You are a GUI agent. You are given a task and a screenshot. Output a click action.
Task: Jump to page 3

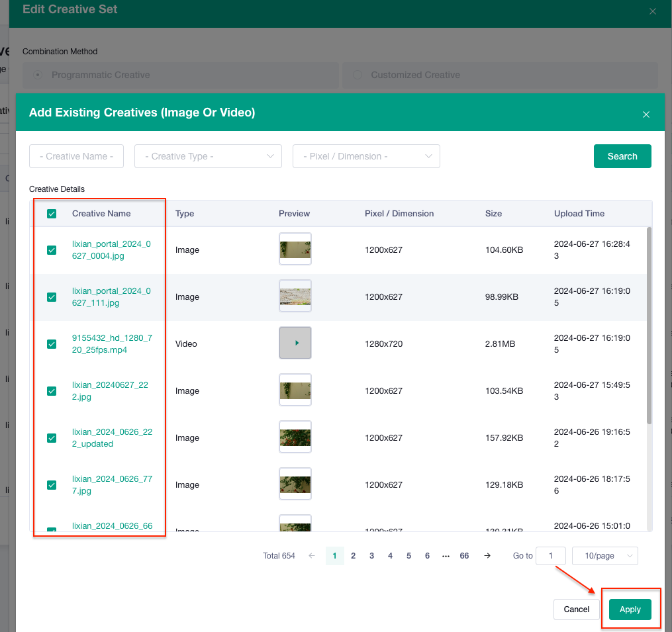point(371,556)
